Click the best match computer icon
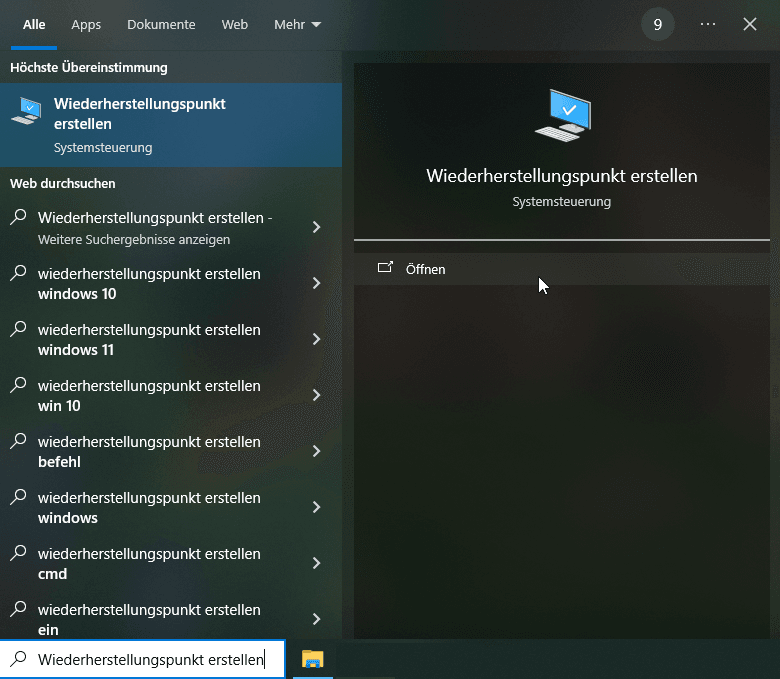Screen dimensions: 780x679 click(x=26, y=111)
